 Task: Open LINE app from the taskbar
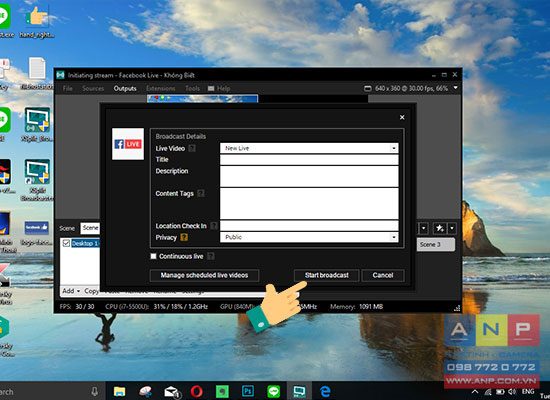tap(274, 391)
